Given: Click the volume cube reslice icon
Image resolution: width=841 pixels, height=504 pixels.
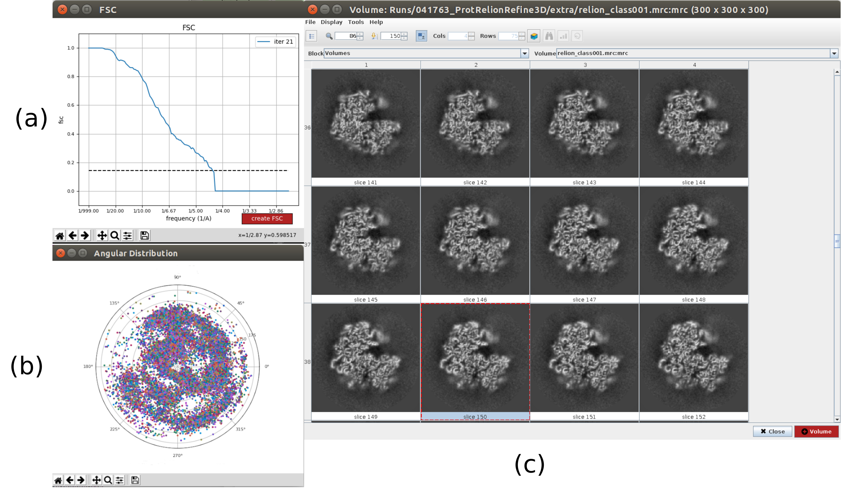Looking at the screenshot, I should pyautogui.click(x=534, y=36).
